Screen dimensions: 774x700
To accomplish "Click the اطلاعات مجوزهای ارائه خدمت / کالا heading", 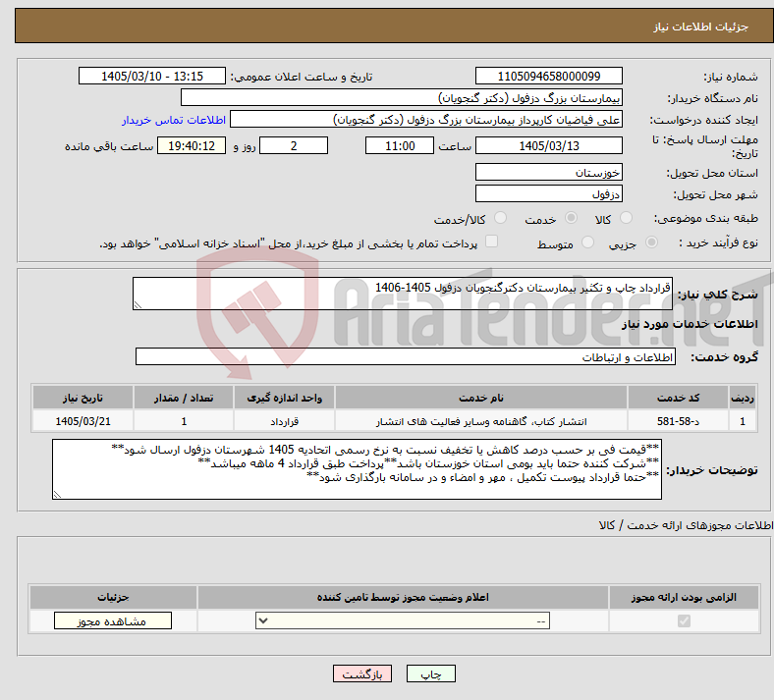I will tap(686, 525).
